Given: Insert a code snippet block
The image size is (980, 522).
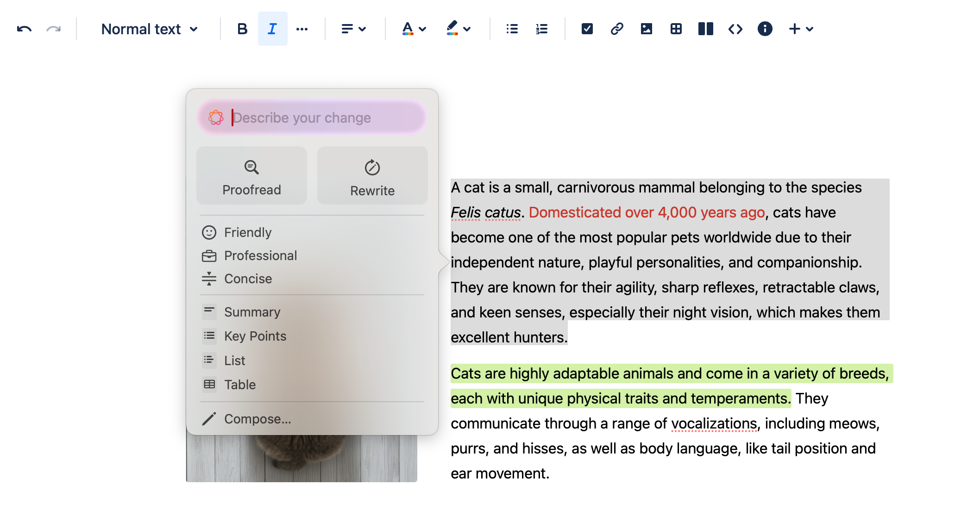Looking at the screenshot, I should click(x=735, y=29).
